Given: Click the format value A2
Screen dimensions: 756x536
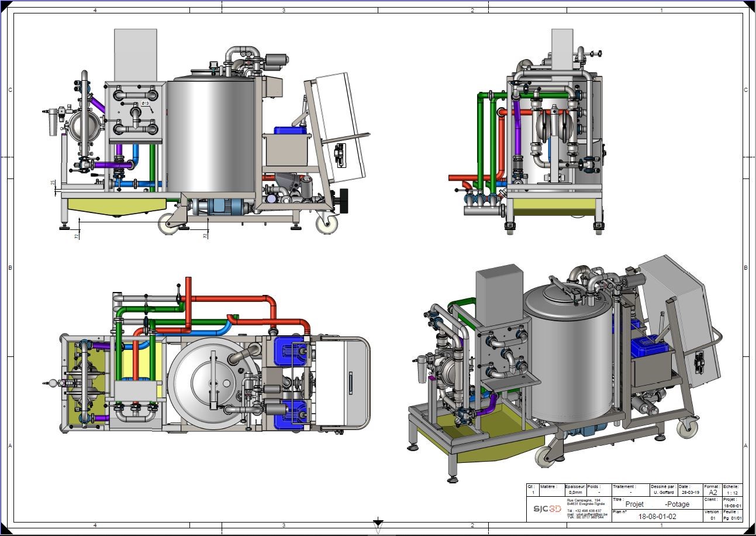Looking at the screenshot, I should (x=712, y=493).
